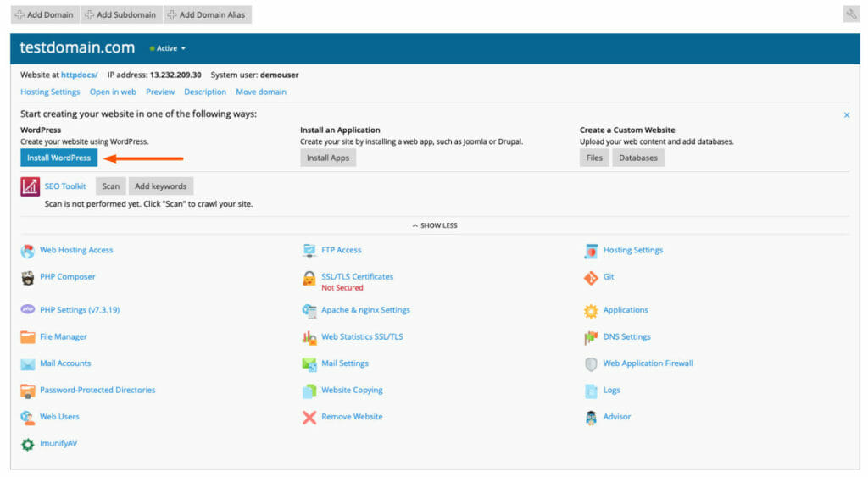Click the Web Statistics SSL/TLS icon

tap(309, 337)
